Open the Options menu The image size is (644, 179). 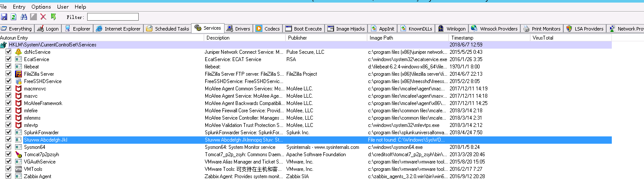pos(41,7)
